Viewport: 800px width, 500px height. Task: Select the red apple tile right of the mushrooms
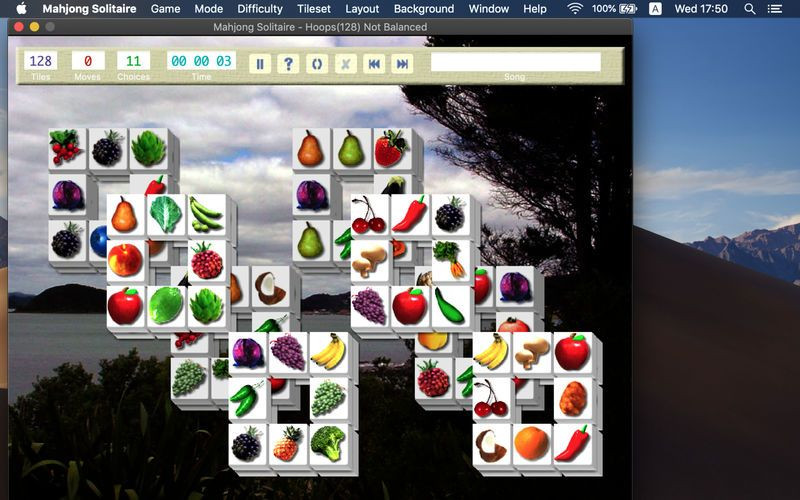(x=573, y=352)
